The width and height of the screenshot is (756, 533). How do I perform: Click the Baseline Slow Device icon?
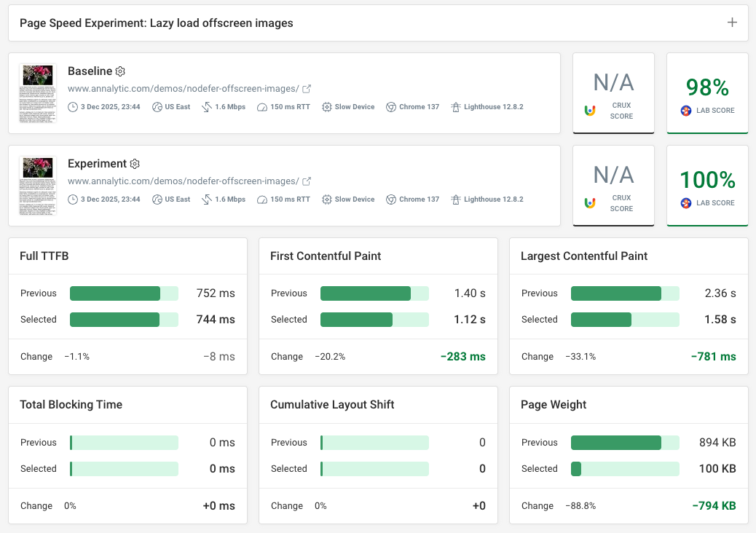(327, 107)
